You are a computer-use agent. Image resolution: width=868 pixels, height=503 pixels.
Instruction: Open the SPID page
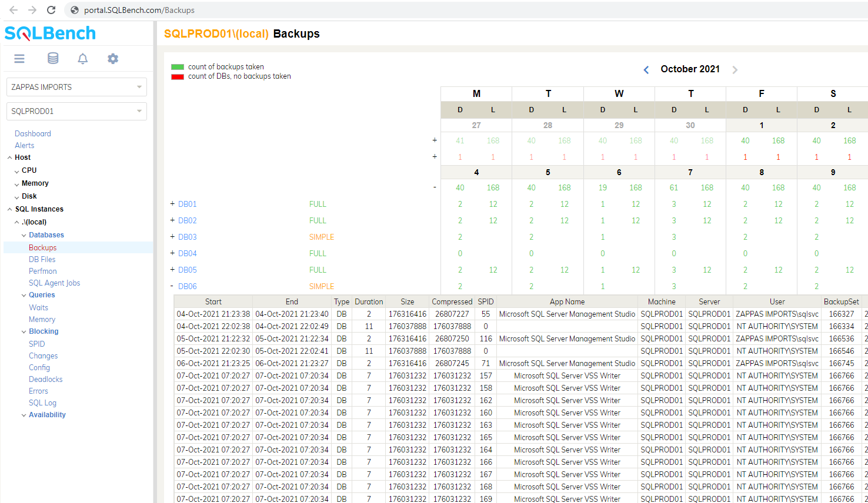(37, 344)
